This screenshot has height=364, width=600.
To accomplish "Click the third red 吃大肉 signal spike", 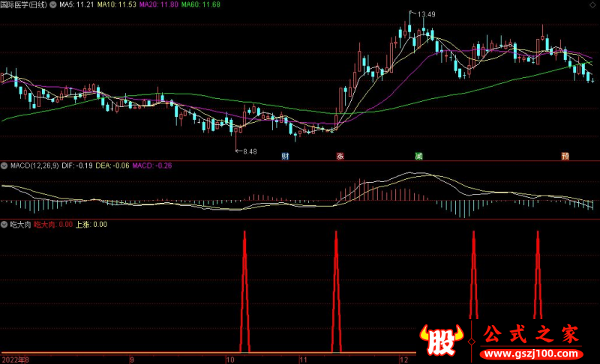I will point(474,275).
